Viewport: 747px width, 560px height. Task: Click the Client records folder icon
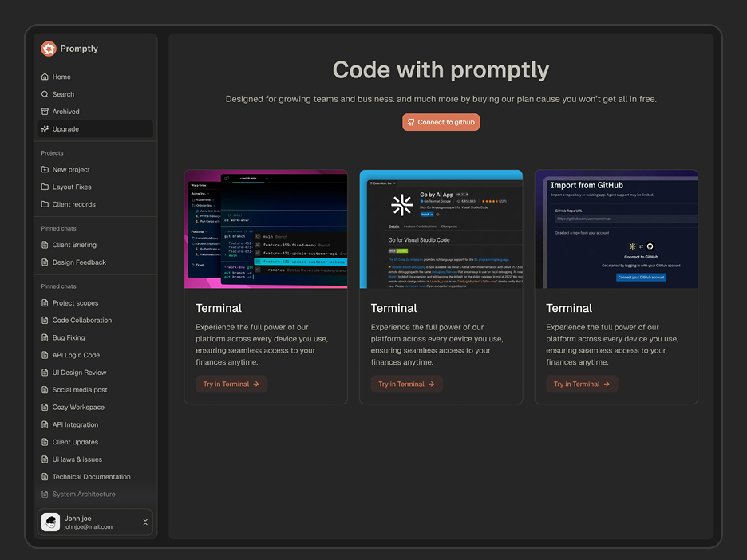pos(45,204)
